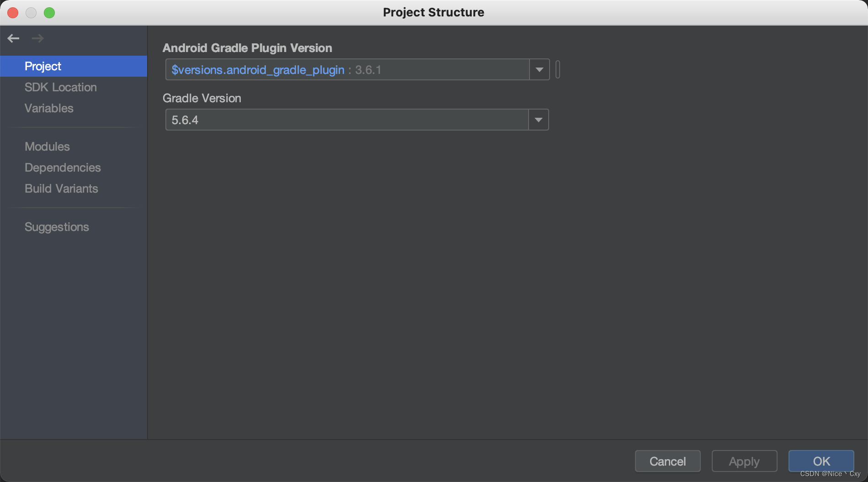This screenshot has height=482, width=868.
Task: View the Modules section
Action: point(47,147)
